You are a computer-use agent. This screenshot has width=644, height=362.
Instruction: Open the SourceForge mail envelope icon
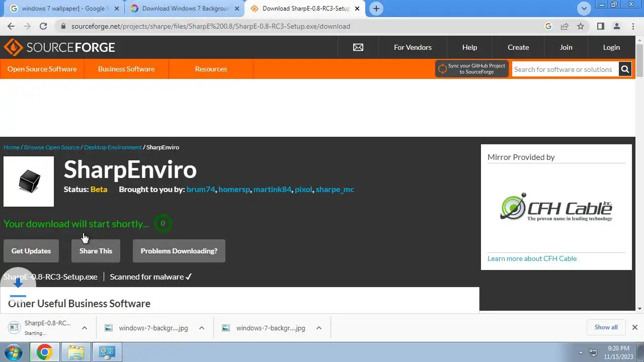click(358, 47)
